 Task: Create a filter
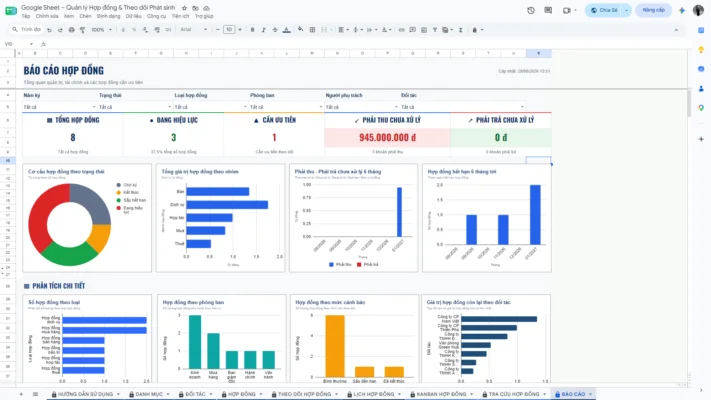click(434, 30)
